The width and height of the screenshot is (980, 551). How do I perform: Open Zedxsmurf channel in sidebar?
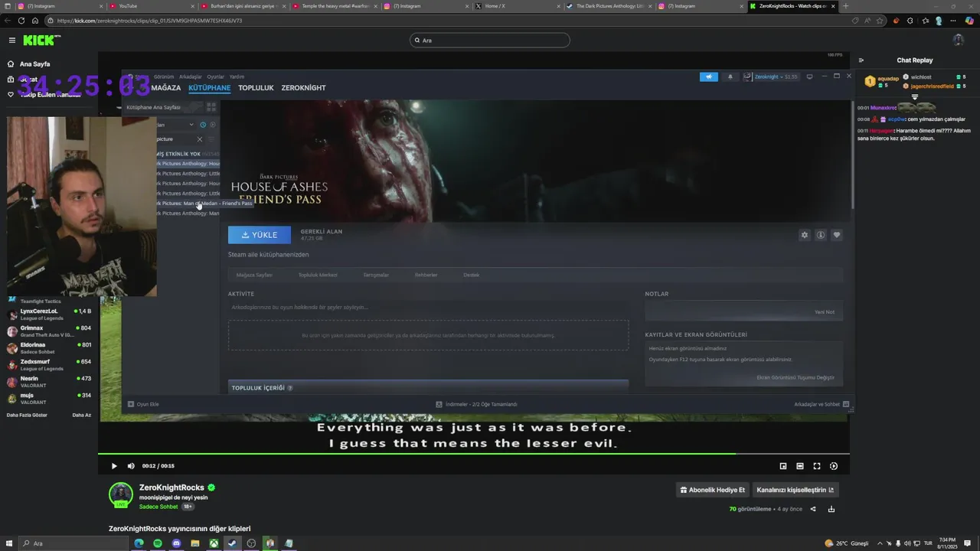[49, 365]
